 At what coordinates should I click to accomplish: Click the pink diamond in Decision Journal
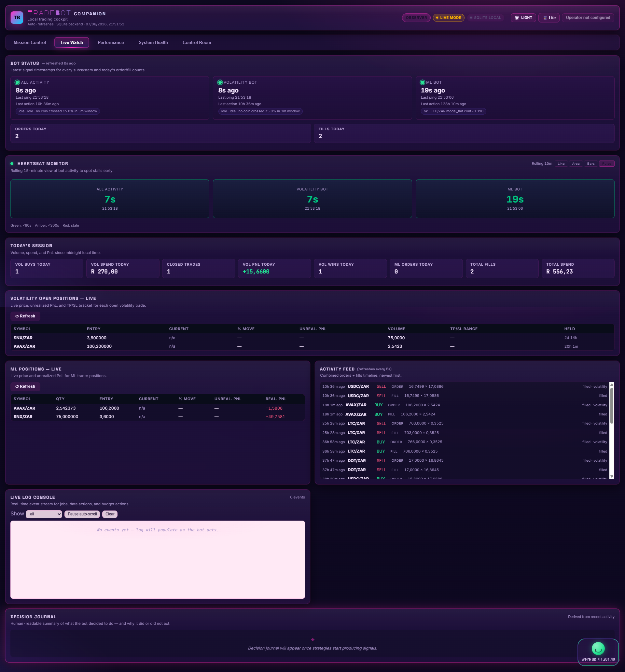coord(313,639)
